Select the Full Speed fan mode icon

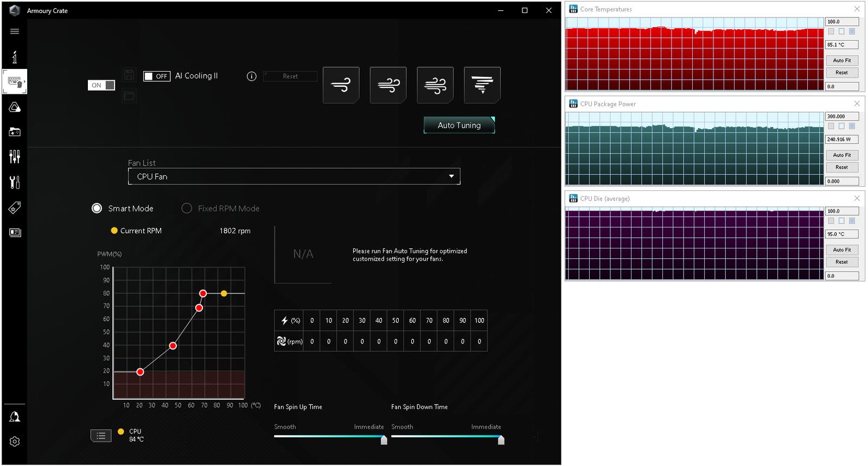pyautogui.click(x=482, y=85)
